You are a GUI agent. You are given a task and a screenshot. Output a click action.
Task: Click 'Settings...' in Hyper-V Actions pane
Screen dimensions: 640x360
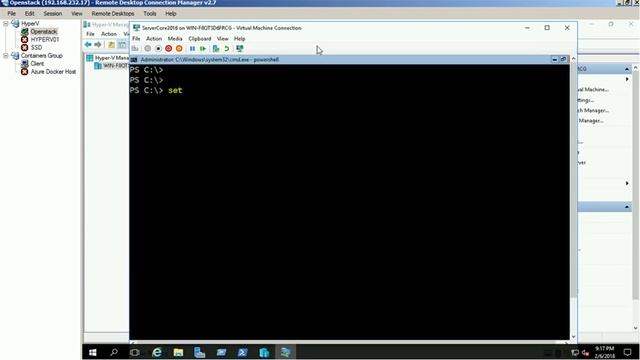pos(586,100)
